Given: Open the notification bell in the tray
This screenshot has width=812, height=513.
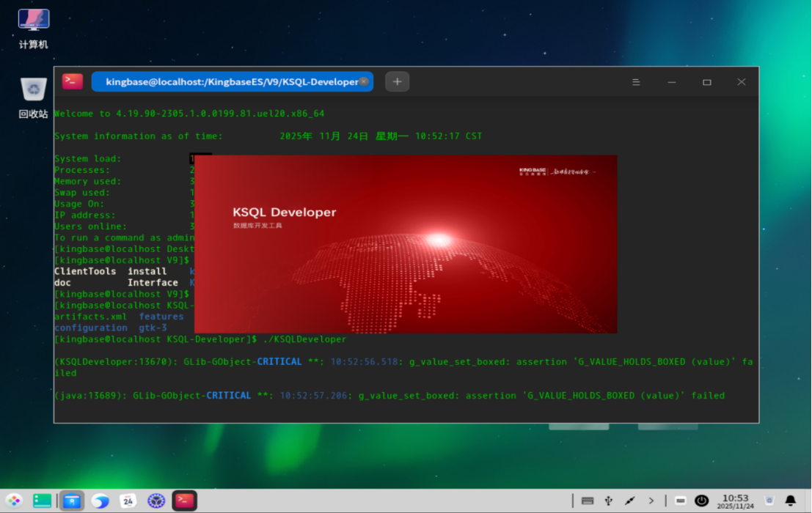Looking at the screenshot, I should [791, 501].
